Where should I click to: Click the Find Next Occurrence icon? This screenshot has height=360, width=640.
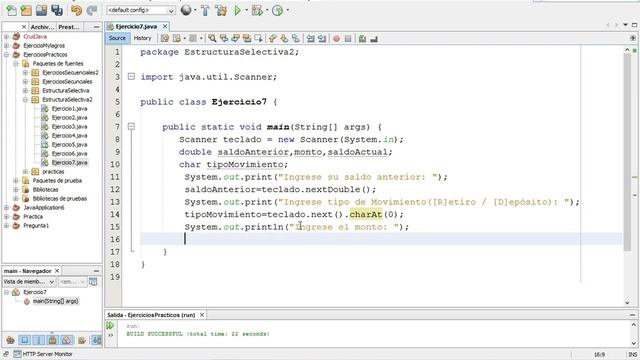(x=235, y=38)
